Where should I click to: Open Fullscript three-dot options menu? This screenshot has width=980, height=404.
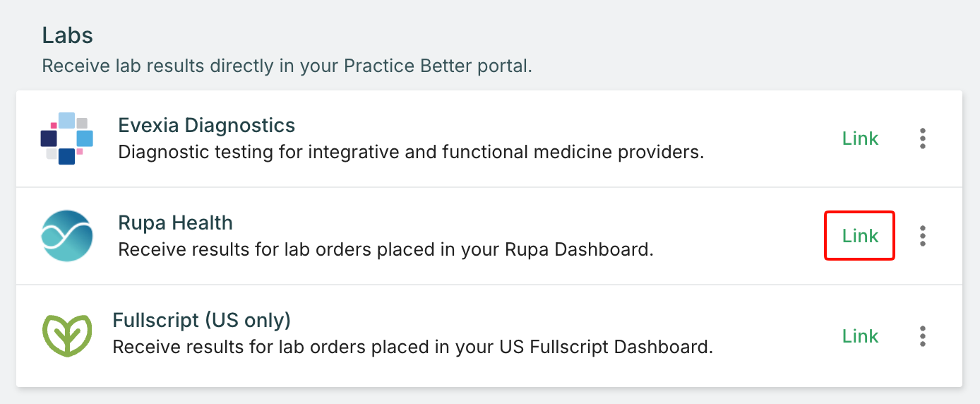(923, 336)
